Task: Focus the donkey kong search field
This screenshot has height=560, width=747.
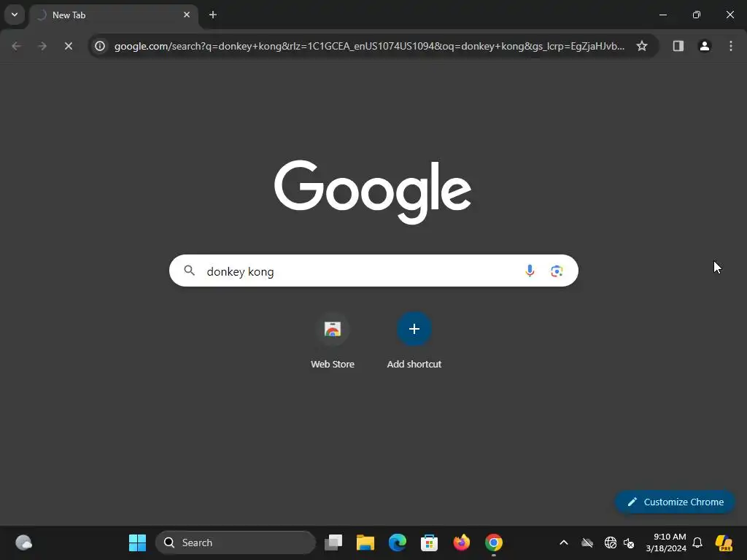Action: coord(373,271)
